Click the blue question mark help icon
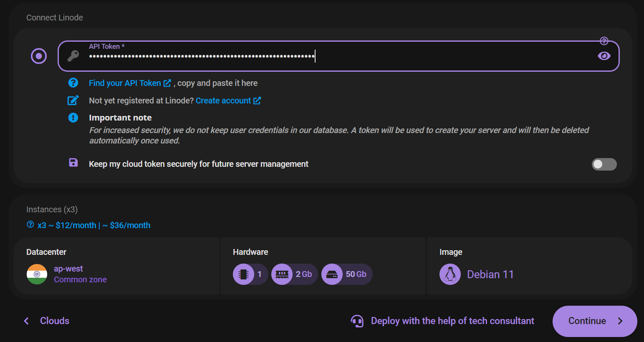This screenshot has width=644, height=342. click(73, 83)
